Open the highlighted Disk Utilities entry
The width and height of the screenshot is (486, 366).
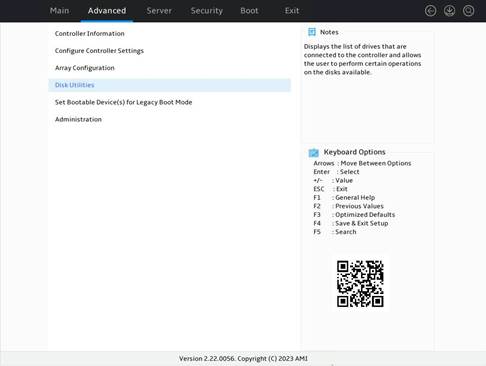coord(170,85)
